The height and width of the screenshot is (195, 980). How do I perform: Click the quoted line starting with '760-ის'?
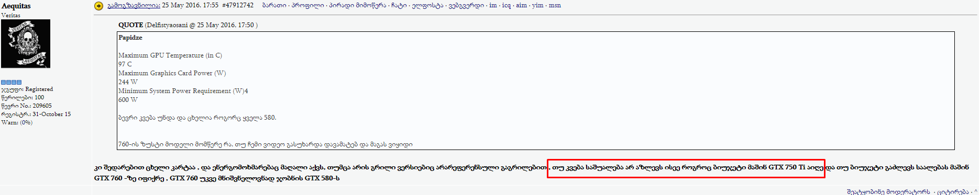click(x=266, y=144)
